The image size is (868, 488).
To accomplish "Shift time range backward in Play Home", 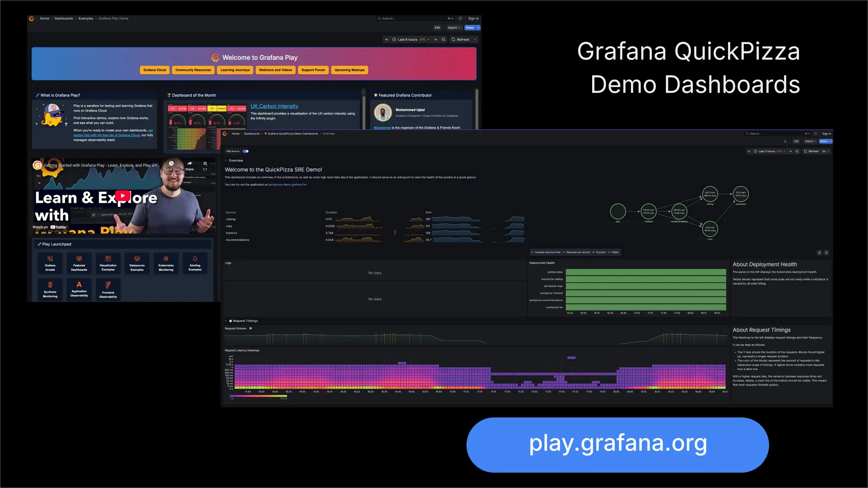I will pos(387,39).
